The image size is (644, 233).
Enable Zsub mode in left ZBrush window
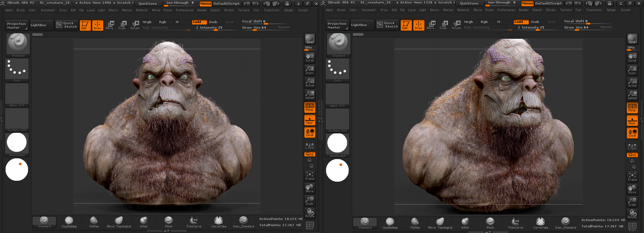(x=213, y=22)
